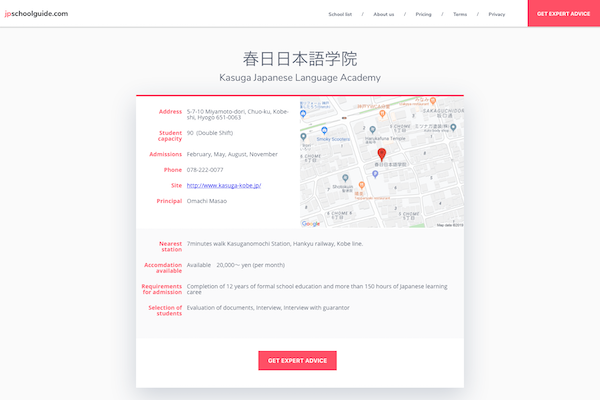Open the About us page
This screenshot has width=600, height=400.
(383, 14)
